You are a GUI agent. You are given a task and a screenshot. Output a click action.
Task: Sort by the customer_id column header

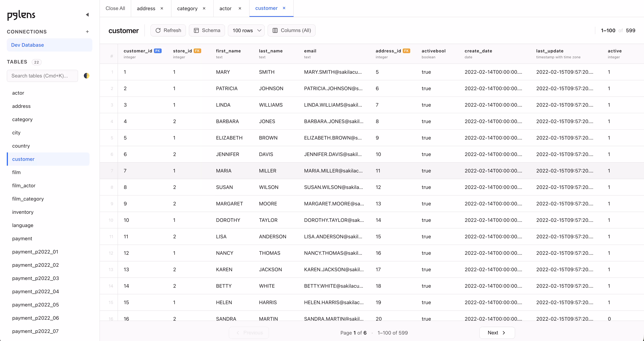point(138,51)
